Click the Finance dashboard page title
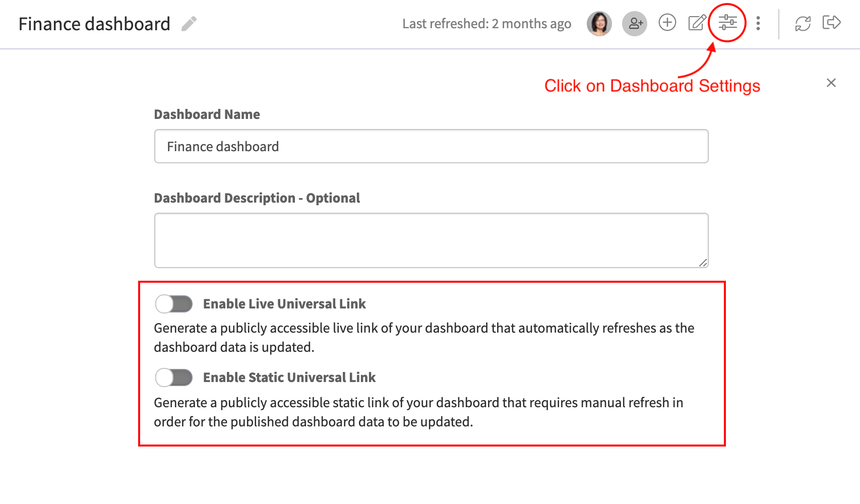The height and width of the screenshot is (504, 860). [x=94, y=24]
